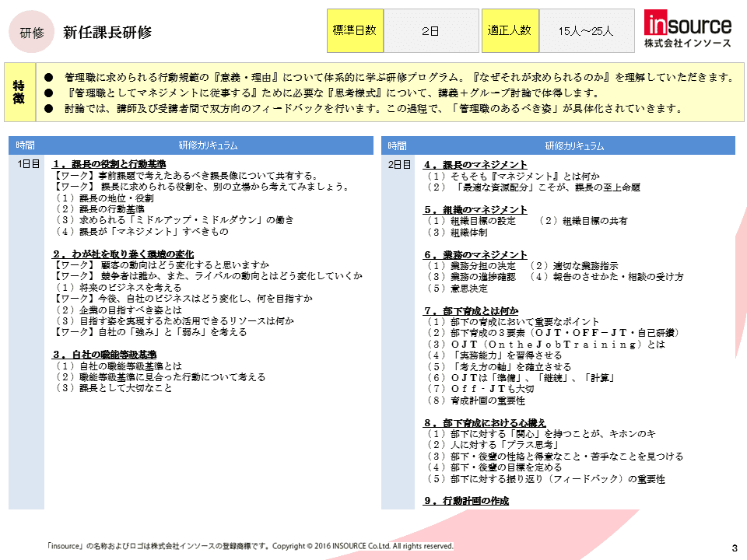Click the page number '3'
This screenshot has height=560, width=747.
(734, 548)
